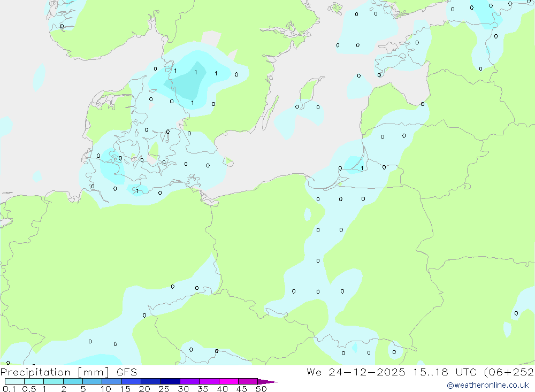535x392 pixels.
Task: Select the 35–40 mm purple legend swatch
Action: coord(209,381)
